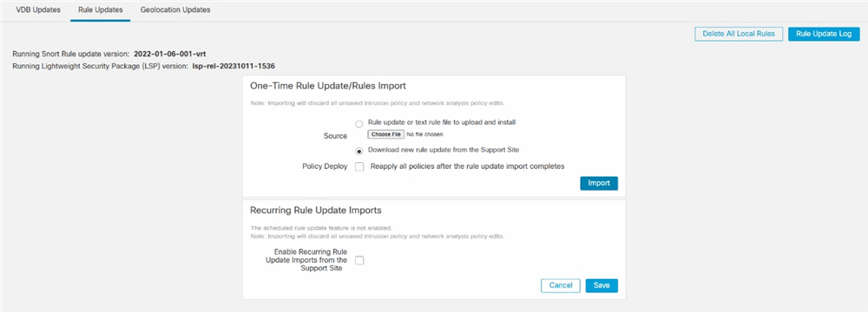Click Snort version text 2022-01-06-001-vrt
868x312 pixels.
click(170, 54)
